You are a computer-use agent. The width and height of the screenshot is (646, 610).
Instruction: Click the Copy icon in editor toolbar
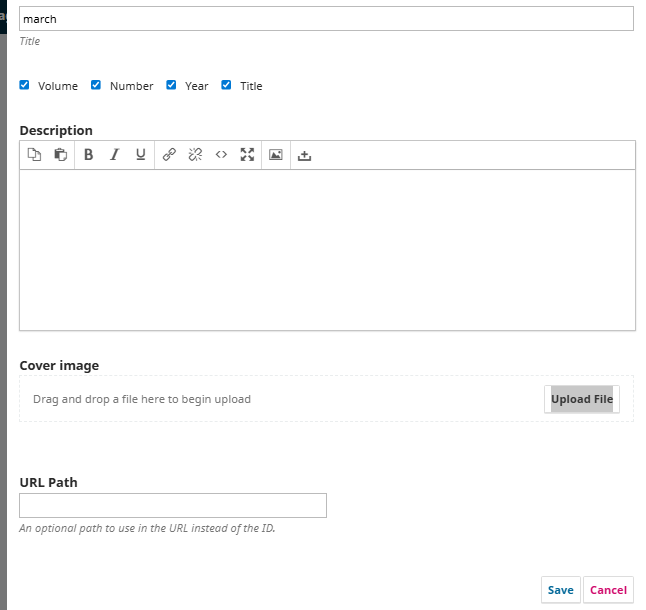click(34, 155)
